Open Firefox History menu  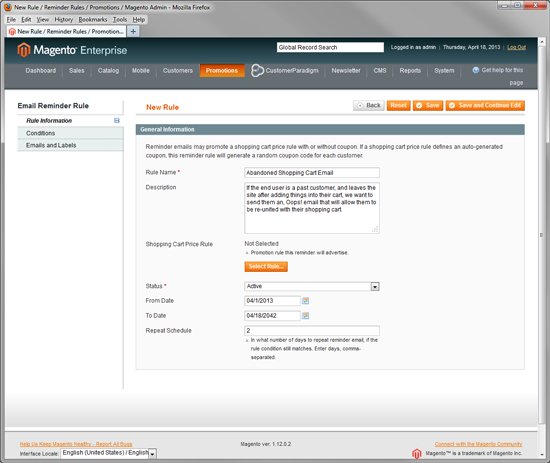pos(64,20)
